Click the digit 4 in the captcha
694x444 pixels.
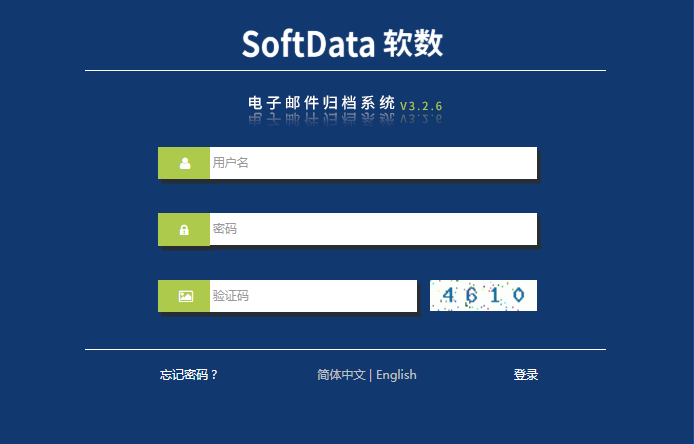pos(448,296)
